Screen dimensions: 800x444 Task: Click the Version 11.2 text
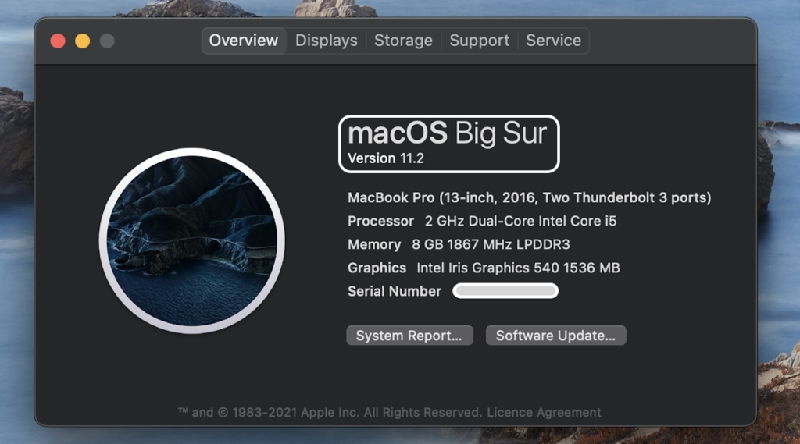385,158
